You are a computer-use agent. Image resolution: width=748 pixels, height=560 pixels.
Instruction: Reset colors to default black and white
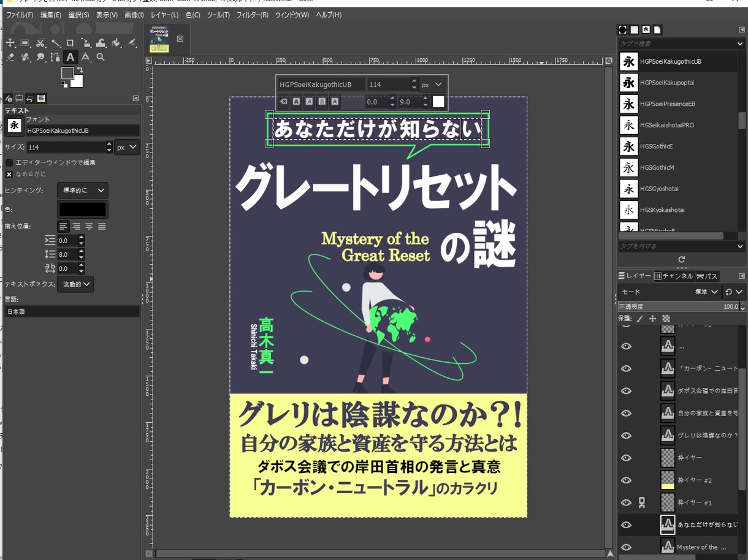coord(64,84)
